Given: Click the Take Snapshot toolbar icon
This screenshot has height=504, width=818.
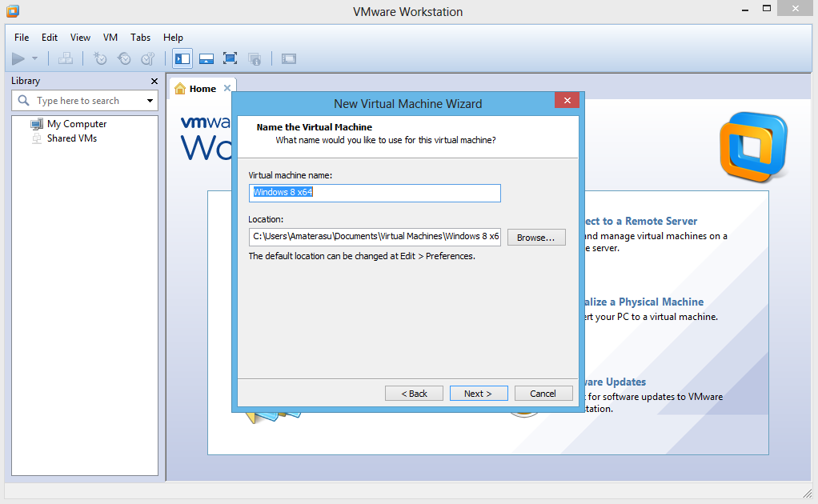Looking at the screenshot, I should [99, 59].
